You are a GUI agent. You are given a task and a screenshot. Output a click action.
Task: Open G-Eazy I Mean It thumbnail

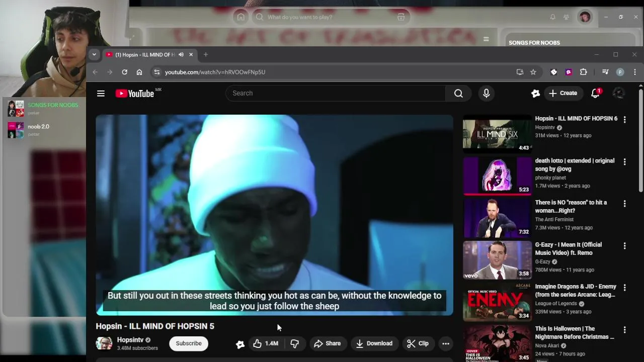pos(497,259)
